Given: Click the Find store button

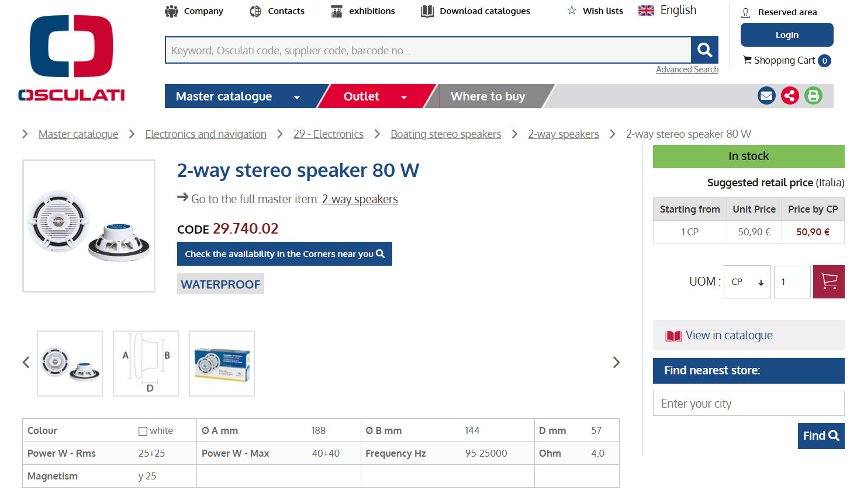Looking at the screenshot, I should click(821, 436).
